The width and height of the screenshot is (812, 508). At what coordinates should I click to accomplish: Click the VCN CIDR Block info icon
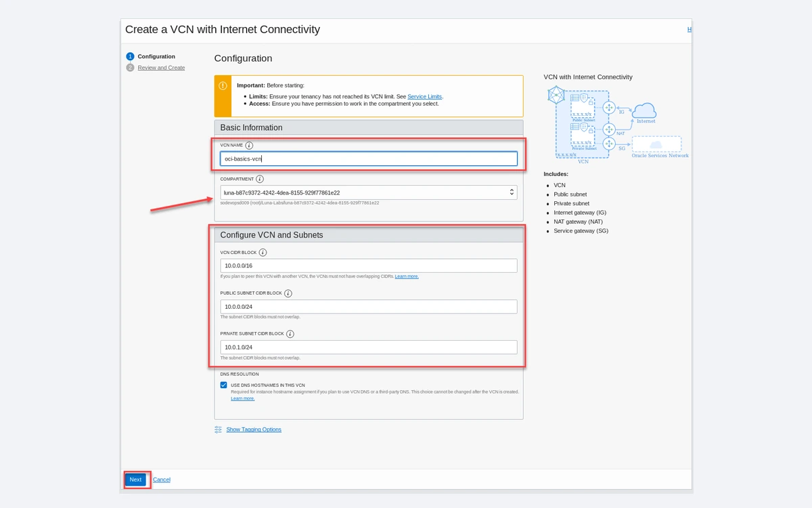click(263, 253)
